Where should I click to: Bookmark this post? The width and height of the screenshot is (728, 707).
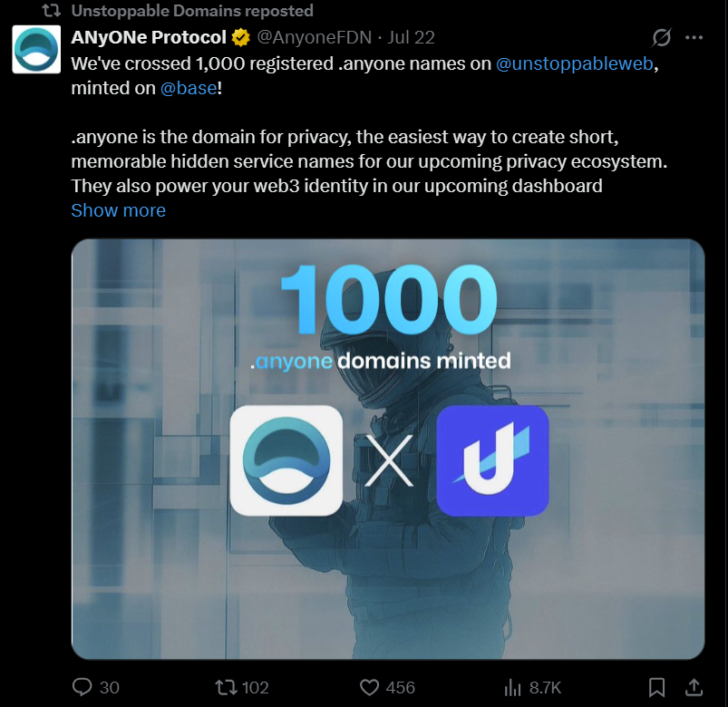657,687
